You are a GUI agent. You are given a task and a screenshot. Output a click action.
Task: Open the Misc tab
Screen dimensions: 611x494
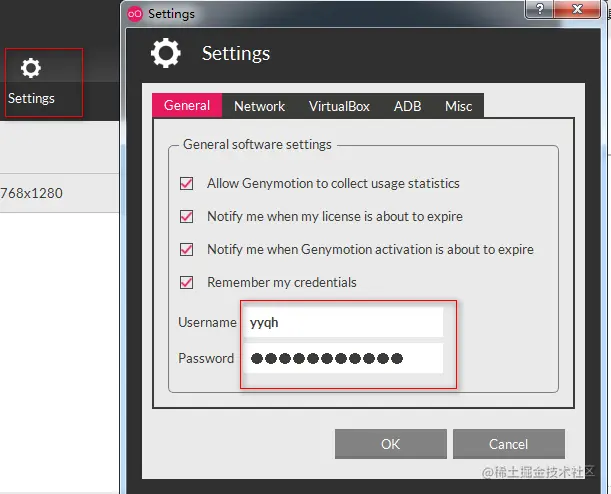pyautogui.click(x=458, y=106)
